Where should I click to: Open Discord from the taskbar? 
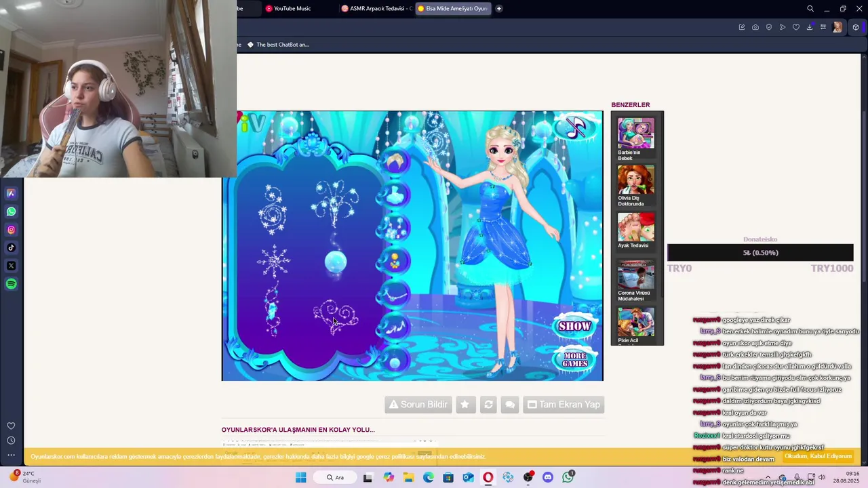548,477
